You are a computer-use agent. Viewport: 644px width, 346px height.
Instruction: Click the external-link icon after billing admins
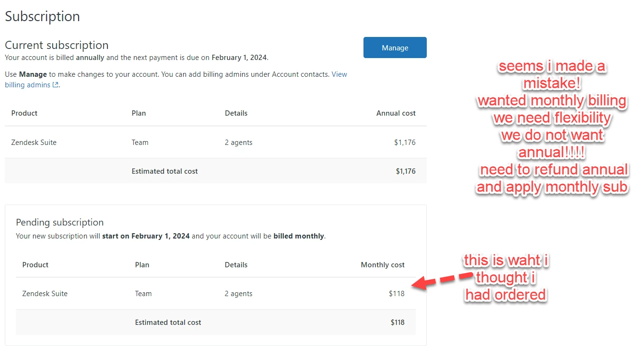(x=56, y=85)
